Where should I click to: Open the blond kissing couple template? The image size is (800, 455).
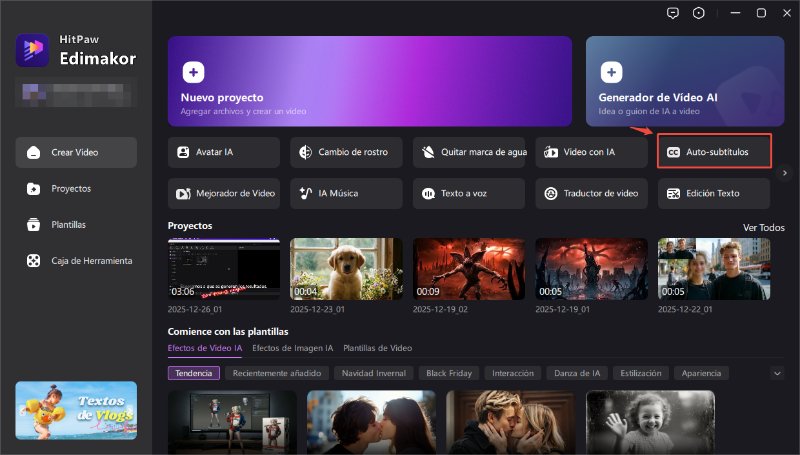(511, 422)
